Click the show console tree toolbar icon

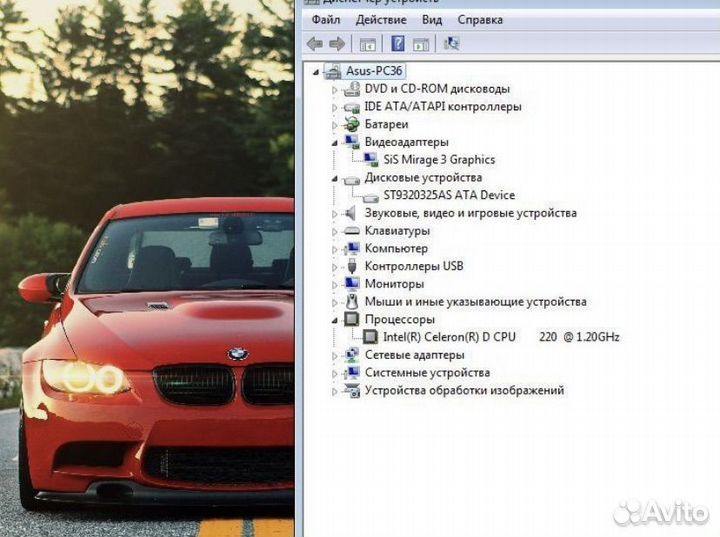pos(367,45)
